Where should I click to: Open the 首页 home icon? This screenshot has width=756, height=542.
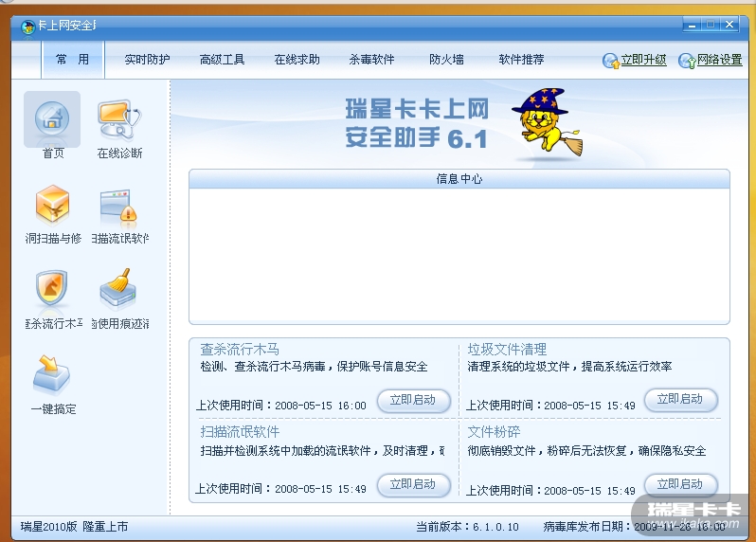(52, 119)
